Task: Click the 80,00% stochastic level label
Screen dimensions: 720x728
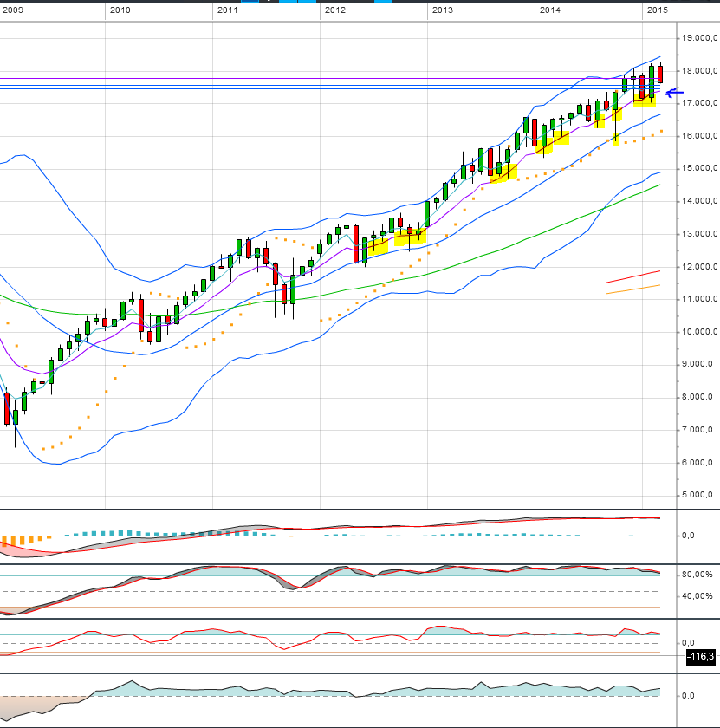Action: point(697,575)
